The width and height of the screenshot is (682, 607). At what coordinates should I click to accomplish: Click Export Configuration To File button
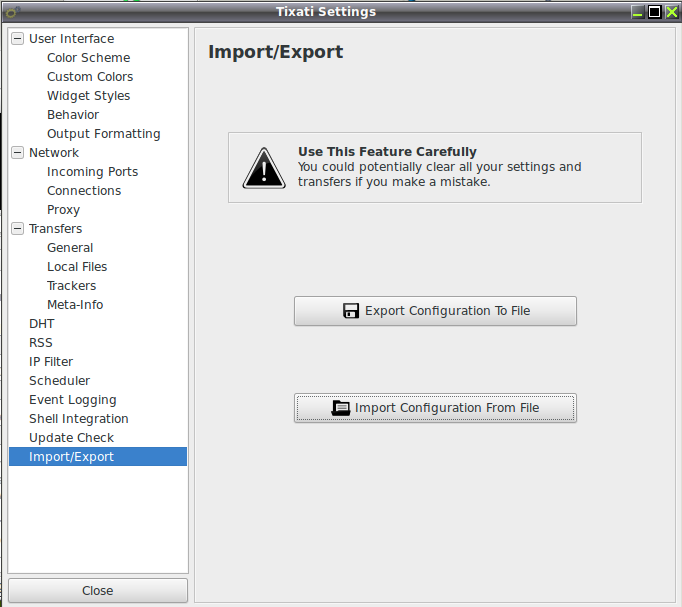(x=435, y=311)
